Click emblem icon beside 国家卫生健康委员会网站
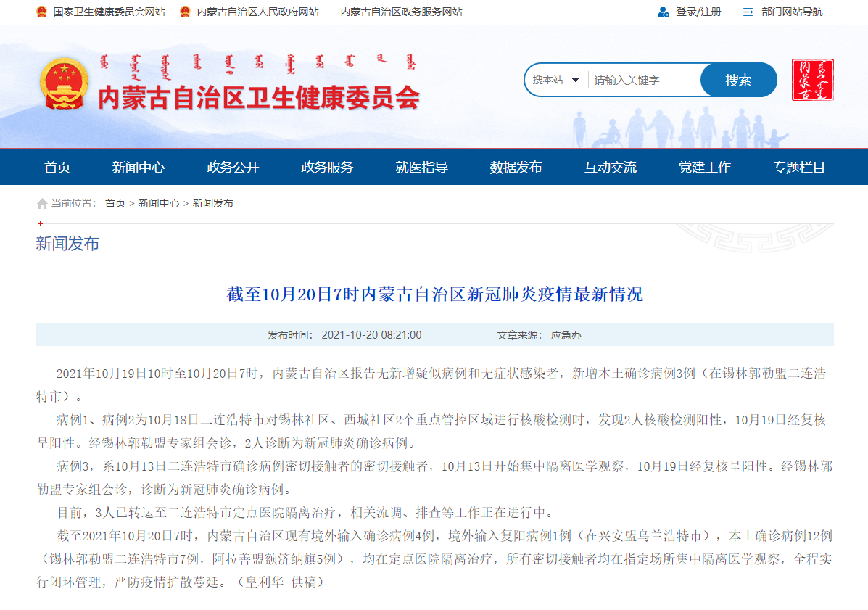The height and width of the screenshot is (610, 868). pos(42,12)
